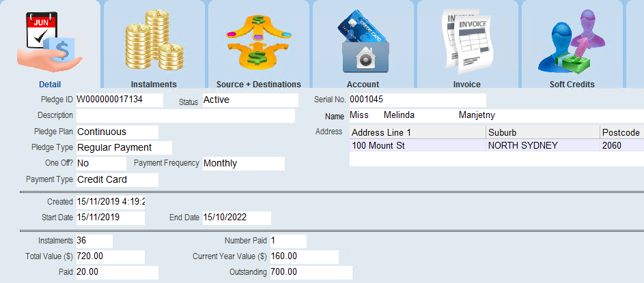The height and width of the screenshot is (283, 644).
Task: Select the NORTH SYDNEY suburb cell
Action: [542, 146]
